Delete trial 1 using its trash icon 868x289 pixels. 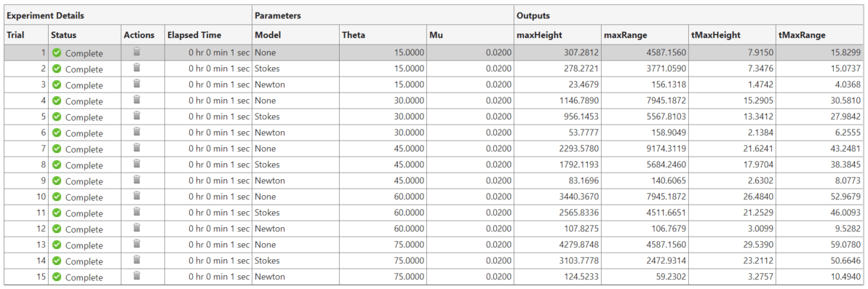137,52
